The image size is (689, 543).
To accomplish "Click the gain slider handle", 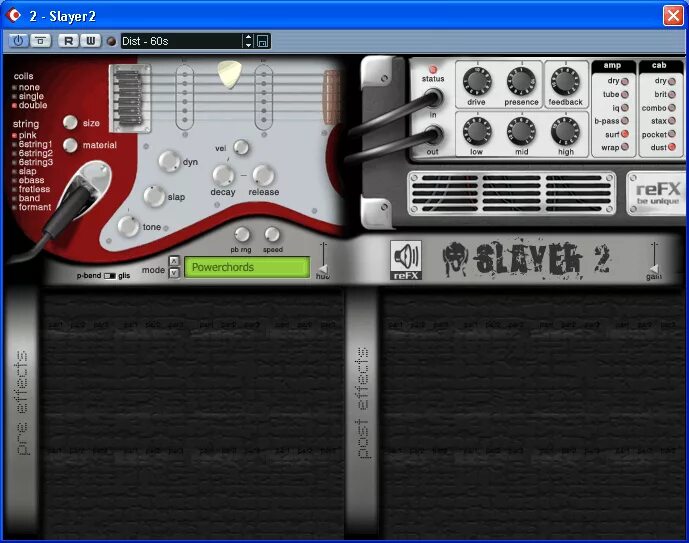I will [x=654, y=269].
